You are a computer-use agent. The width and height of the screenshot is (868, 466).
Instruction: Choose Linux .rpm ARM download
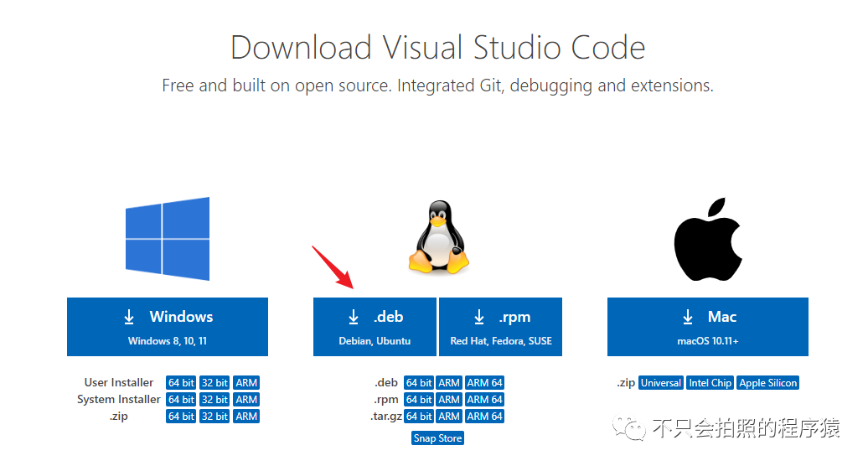pyautogui.click(x=449, y=400)
